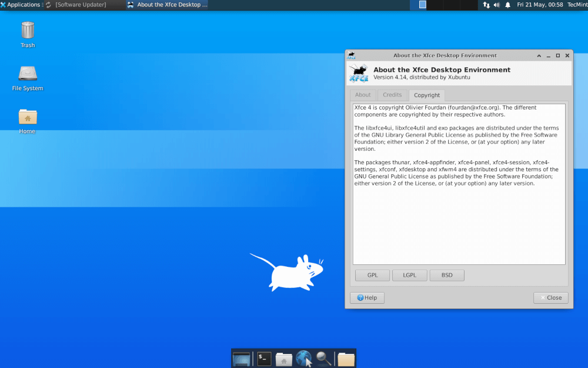
Task: Open the Applications menu
Action: click(x=20, y=5)
